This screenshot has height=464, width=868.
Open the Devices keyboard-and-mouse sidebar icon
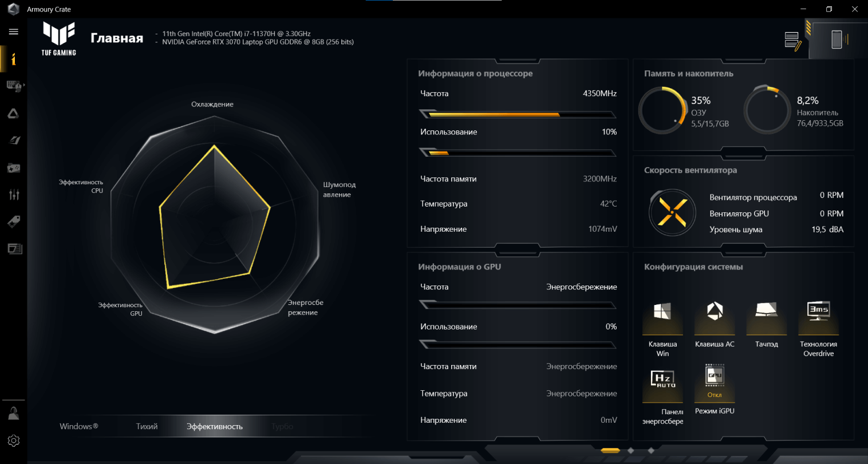pos(13,86)
